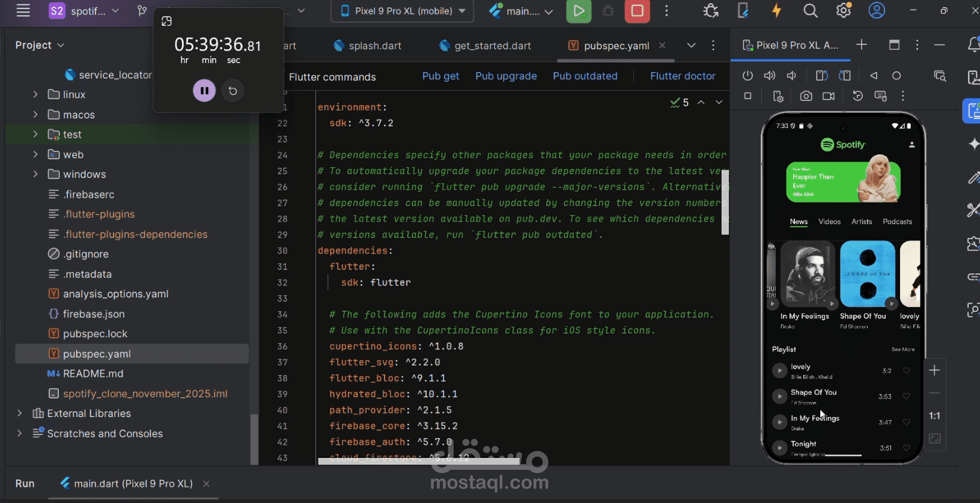This screenshot has width=980, height=503.
Task: Click the editor vertical scrollbar thumb
Action: coord(725,202)
